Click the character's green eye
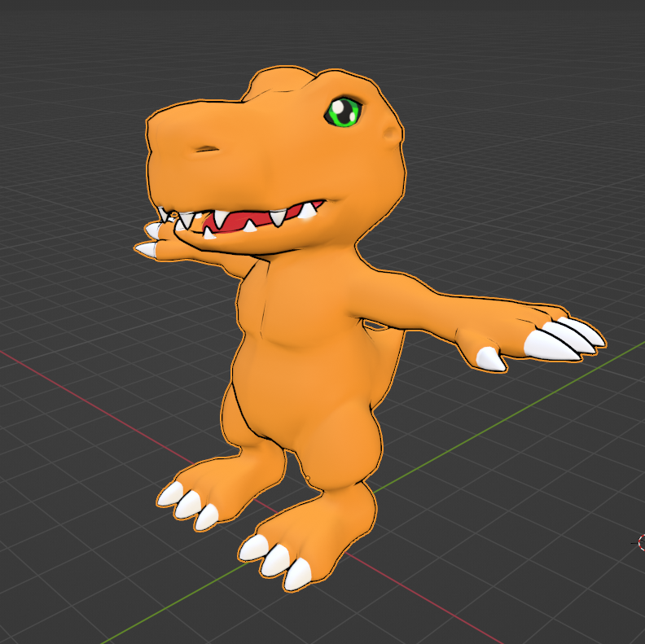Screen dimensions: 645x644 [344, 112]
